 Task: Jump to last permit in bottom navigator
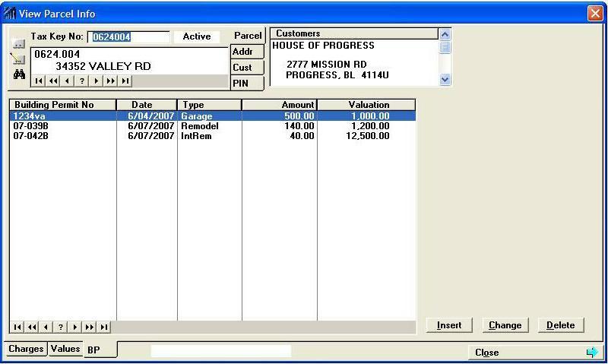coord(103,328)
